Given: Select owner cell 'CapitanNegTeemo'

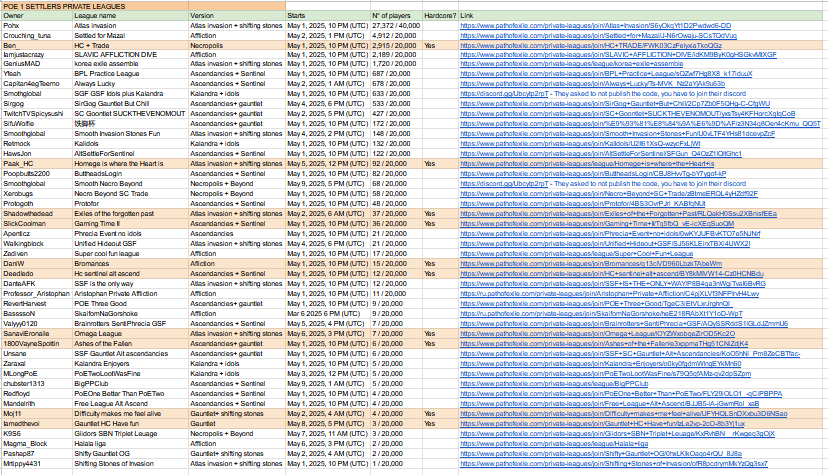Looking at the screenshot, I should [36, 83].
